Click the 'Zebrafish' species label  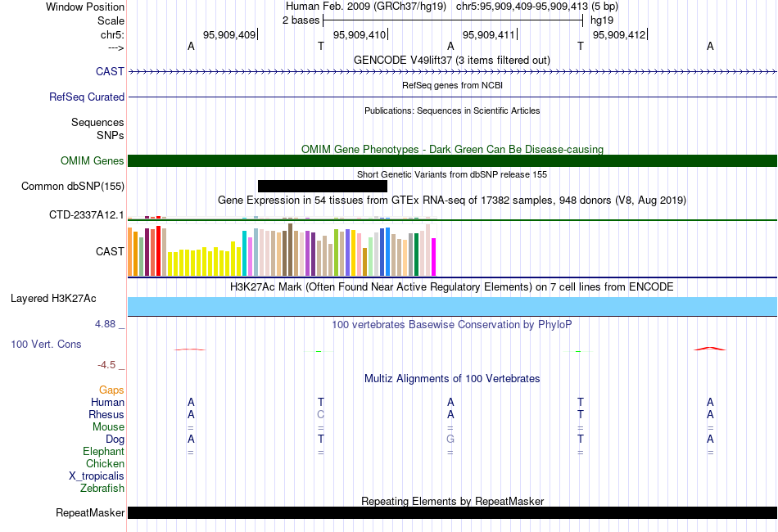point(102,488)
